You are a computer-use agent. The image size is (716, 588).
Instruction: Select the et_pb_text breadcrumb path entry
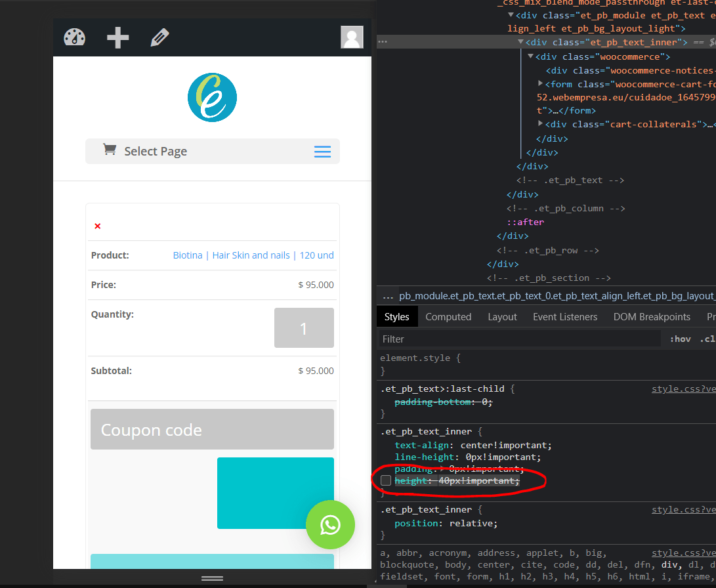coord(557,296)
